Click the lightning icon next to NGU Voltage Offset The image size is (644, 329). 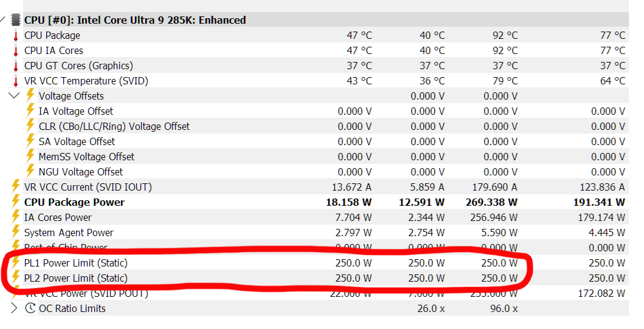[x=30, y=171]
